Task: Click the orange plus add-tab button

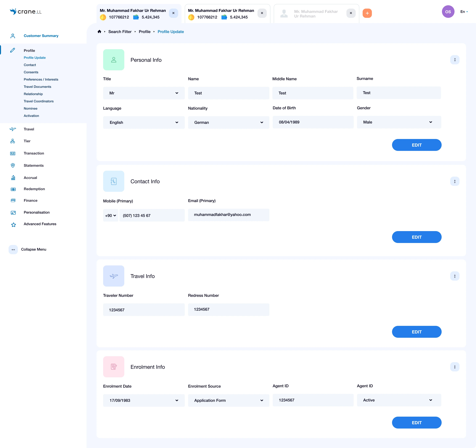Action: tap(367, 13)
